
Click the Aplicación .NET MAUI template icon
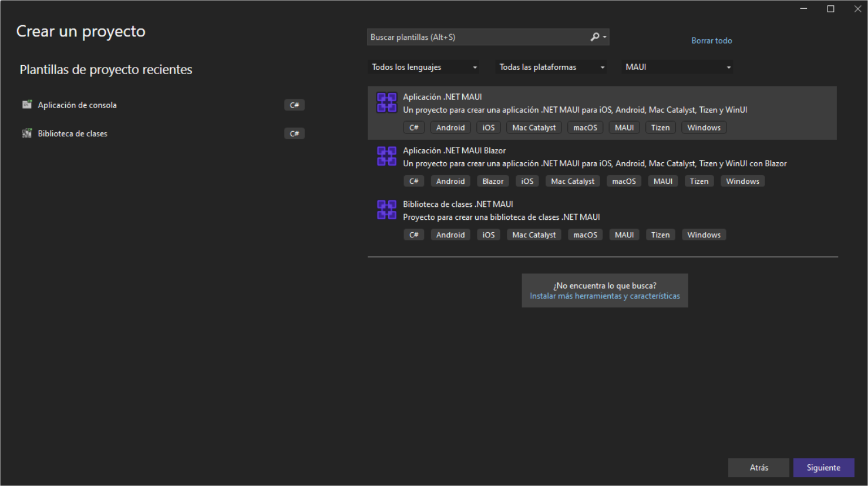(386, 103)
